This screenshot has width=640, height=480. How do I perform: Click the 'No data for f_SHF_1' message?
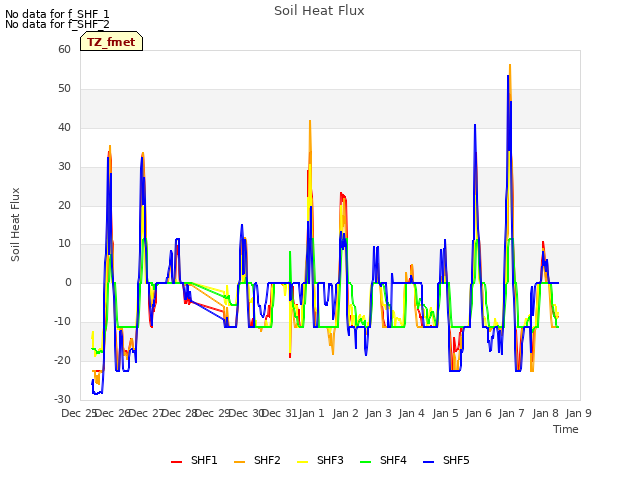(x=57, y=14)
